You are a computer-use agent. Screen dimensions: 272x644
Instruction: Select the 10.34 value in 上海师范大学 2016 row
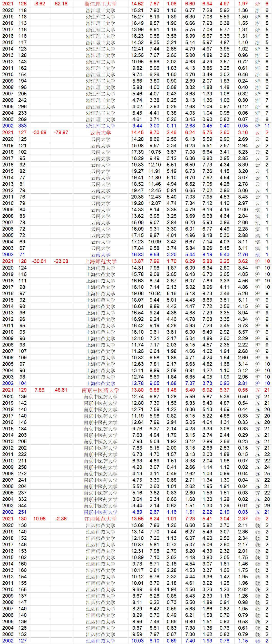(x=154, y=294)
